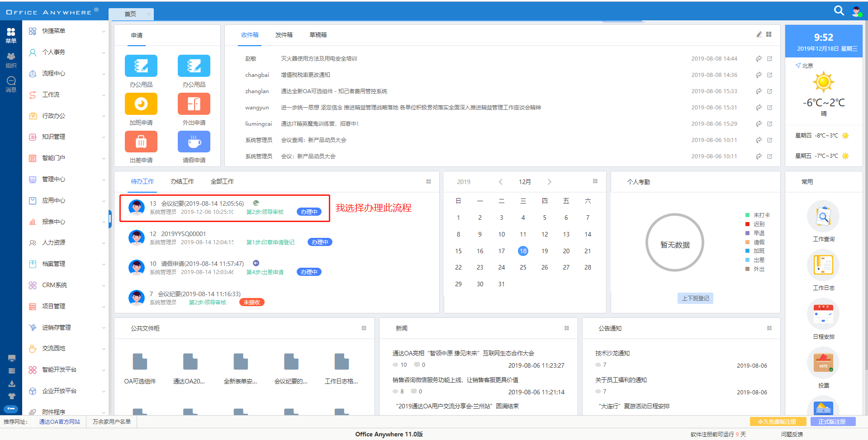The width and height of the screenshot is (868, 440).
Task: Close the 首页 tab
Action: tap(149, 14)
